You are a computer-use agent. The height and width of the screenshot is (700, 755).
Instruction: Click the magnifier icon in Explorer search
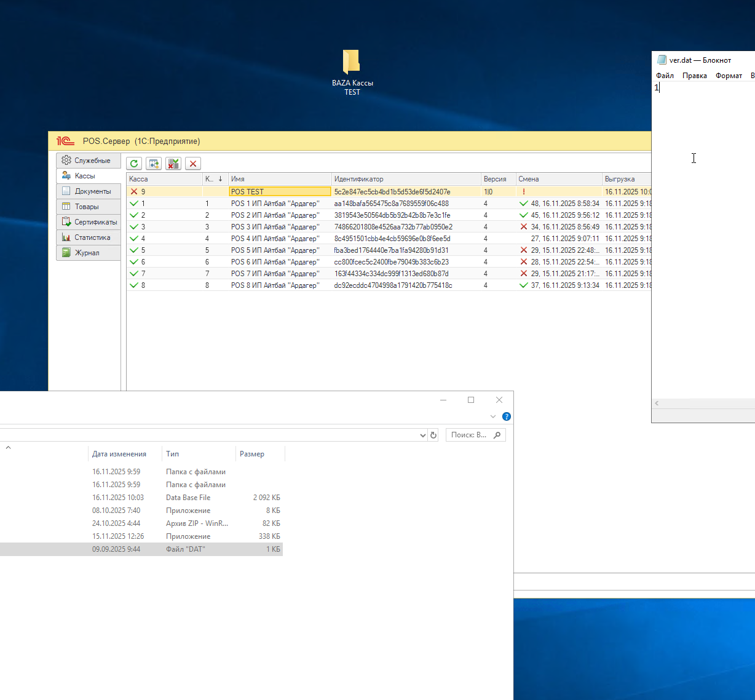[x=497, y=435]
